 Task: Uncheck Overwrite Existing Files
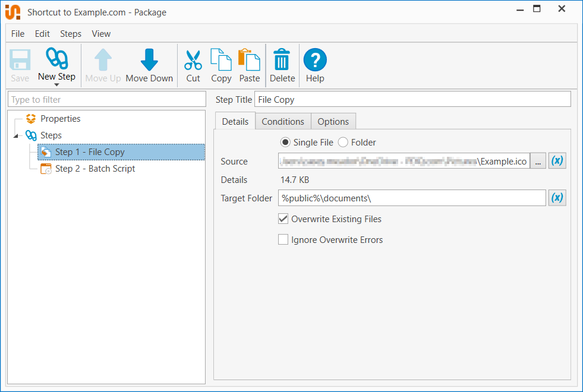(x=283, y=219)
